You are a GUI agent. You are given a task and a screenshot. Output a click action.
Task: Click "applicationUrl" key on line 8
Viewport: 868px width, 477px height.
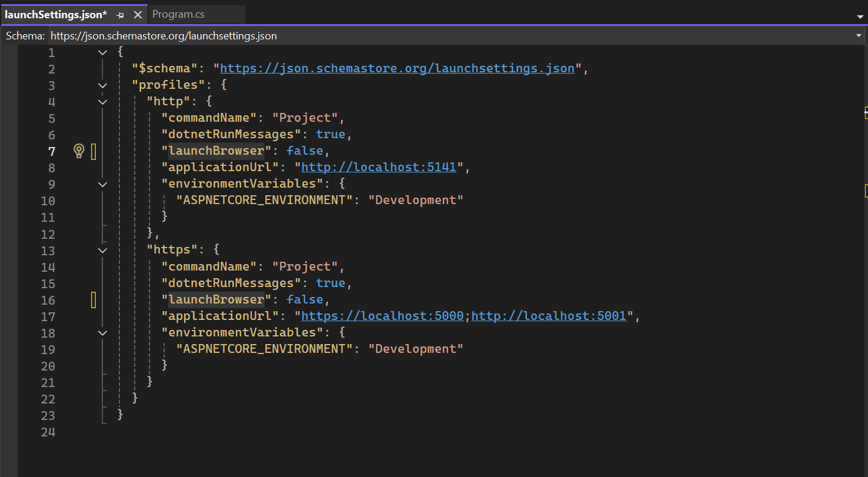pos(221,167)
